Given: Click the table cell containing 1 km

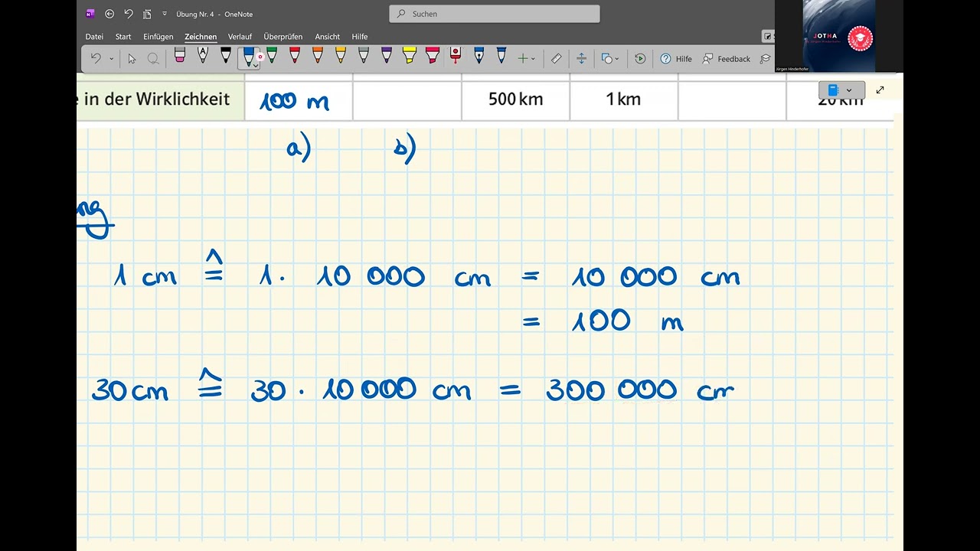Looking at the screenshot, I should pos(623,99).
